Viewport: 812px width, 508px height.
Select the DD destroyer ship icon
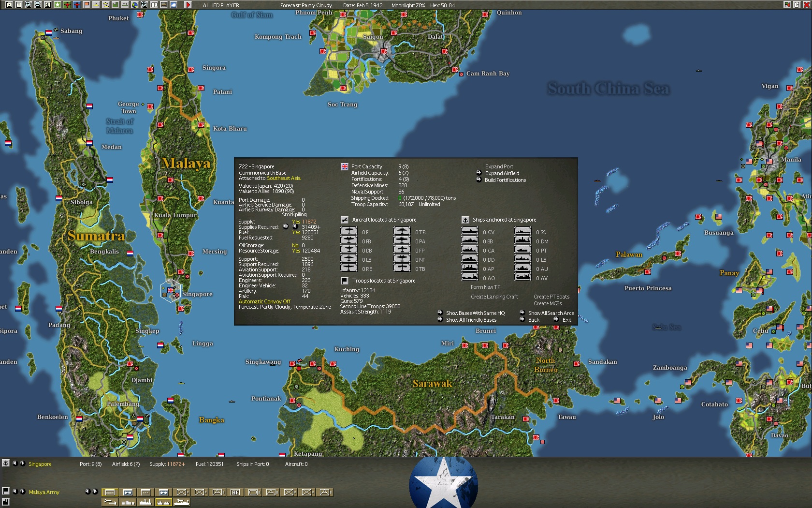tap(470, 259)
